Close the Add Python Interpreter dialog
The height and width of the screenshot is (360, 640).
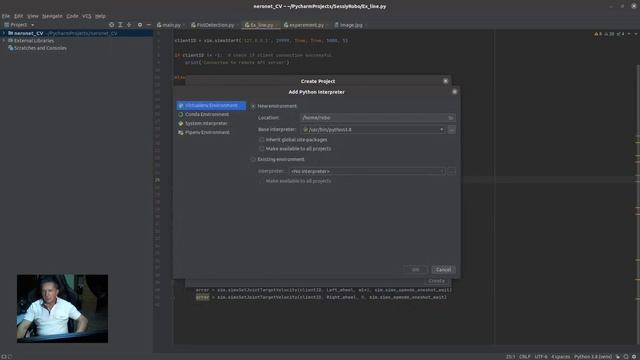(x=454, y=92)
